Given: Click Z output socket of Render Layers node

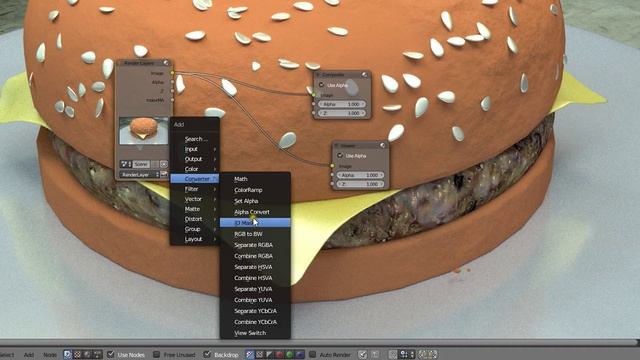Looking at the screenshot, I should coord(172,91).
